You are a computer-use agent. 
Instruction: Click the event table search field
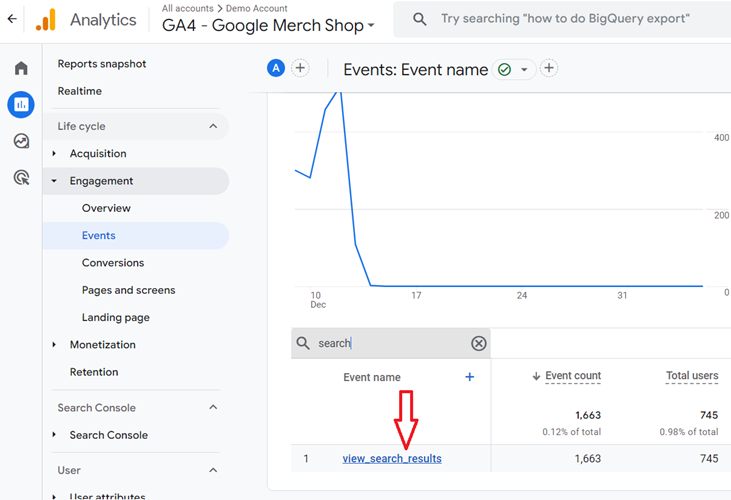390,343
